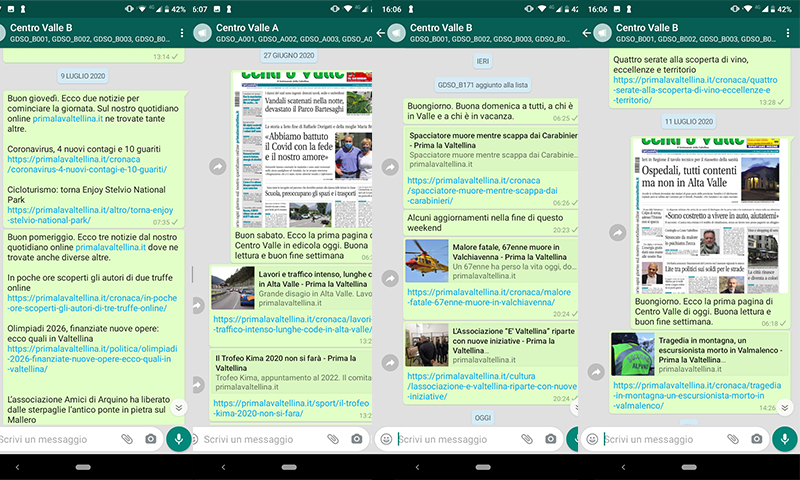This screenshot has height=480, width=800.
Task: Open the lassociazione-e-valtellina-riparte link
Action: (x=492, y=386)
